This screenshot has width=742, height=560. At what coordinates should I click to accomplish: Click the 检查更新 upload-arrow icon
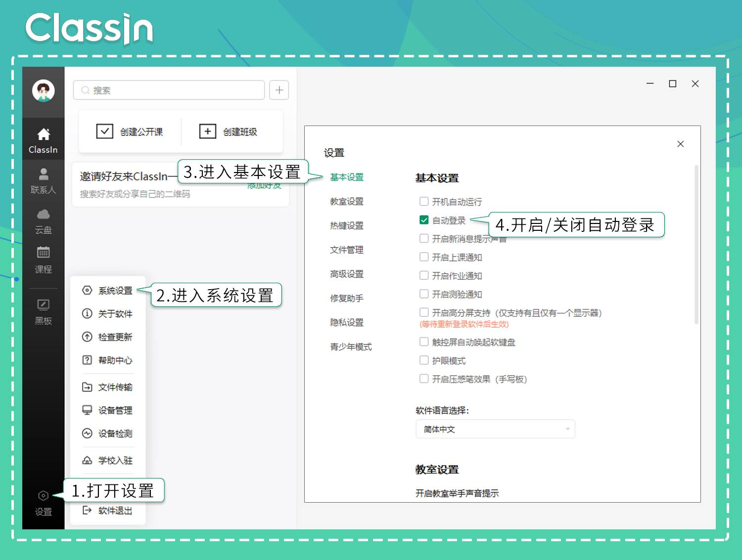coord(87,337)
